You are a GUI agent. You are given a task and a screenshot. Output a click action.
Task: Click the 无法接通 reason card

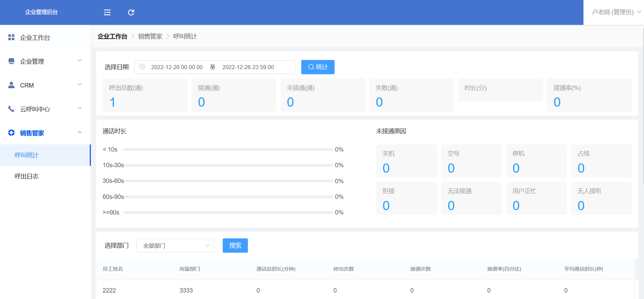[471, 198]
